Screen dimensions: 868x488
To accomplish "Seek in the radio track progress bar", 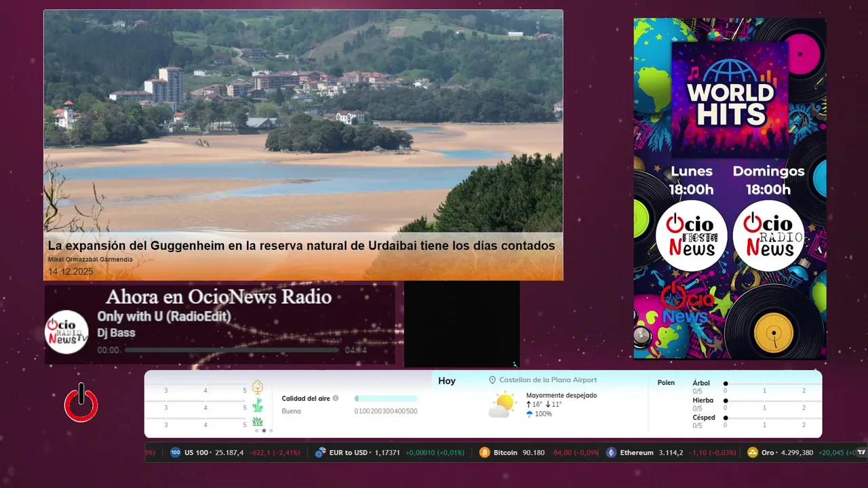I will tap(232, 350).
